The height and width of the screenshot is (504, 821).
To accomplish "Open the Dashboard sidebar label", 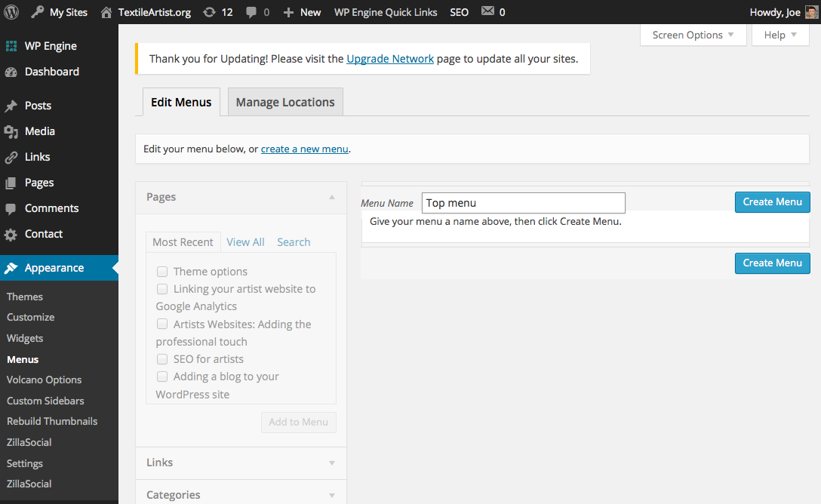I will point(52,72).
